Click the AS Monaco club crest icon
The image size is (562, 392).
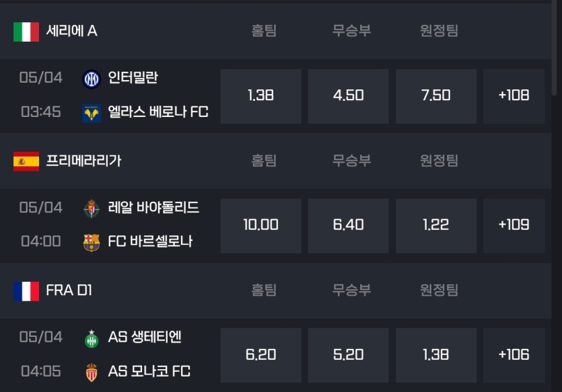click(92, 373)
